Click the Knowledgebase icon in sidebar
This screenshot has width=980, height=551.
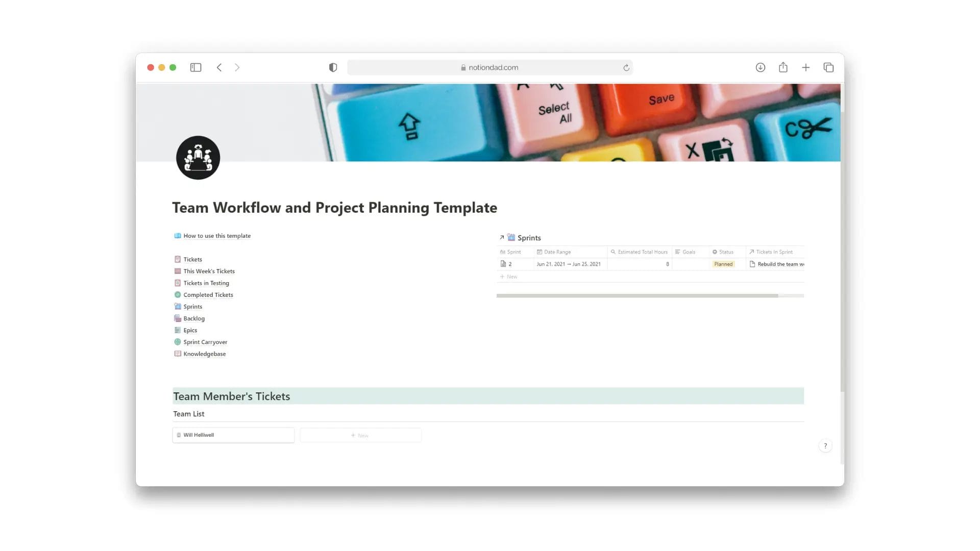pyautogui.click(x=178, y=353)
